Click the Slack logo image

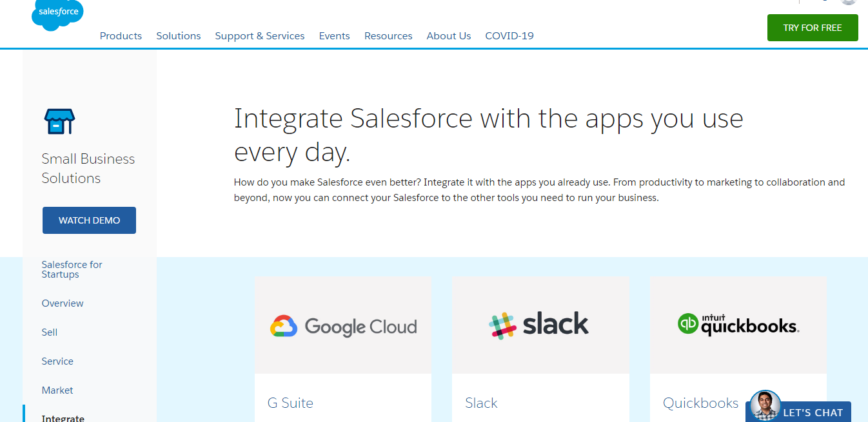click(x=539, y=325)
